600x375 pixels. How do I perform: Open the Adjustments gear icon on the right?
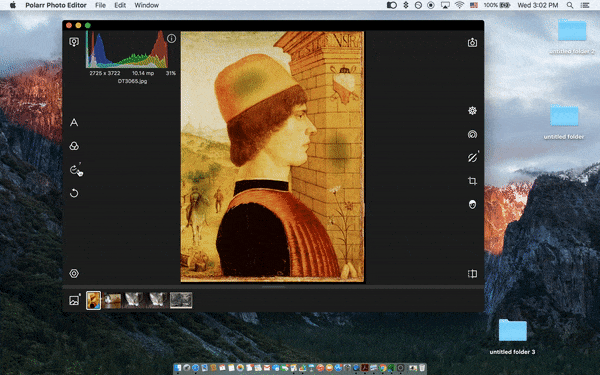(472, 111)
